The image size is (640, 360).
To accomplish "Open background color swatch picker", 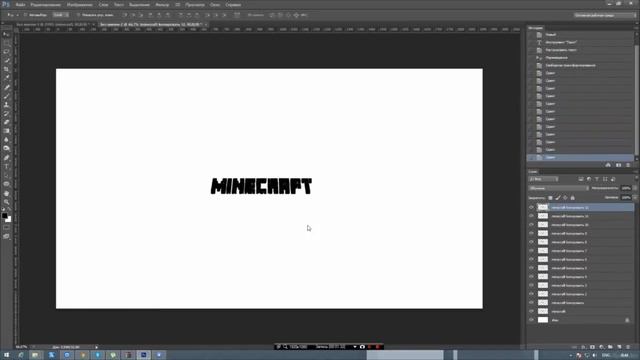I will (9, 220).
